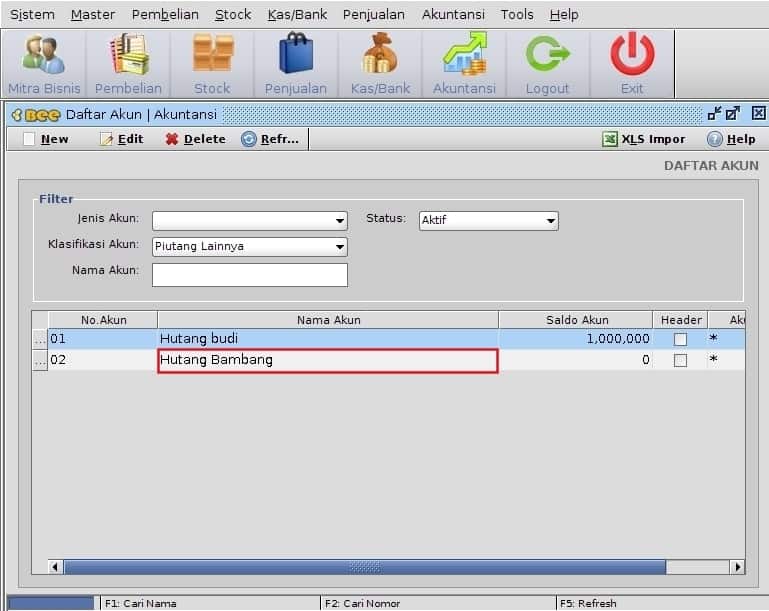Click the Edit pencil button
The height and width of the screenshot is (611, 769).
[x=122, y=139]
